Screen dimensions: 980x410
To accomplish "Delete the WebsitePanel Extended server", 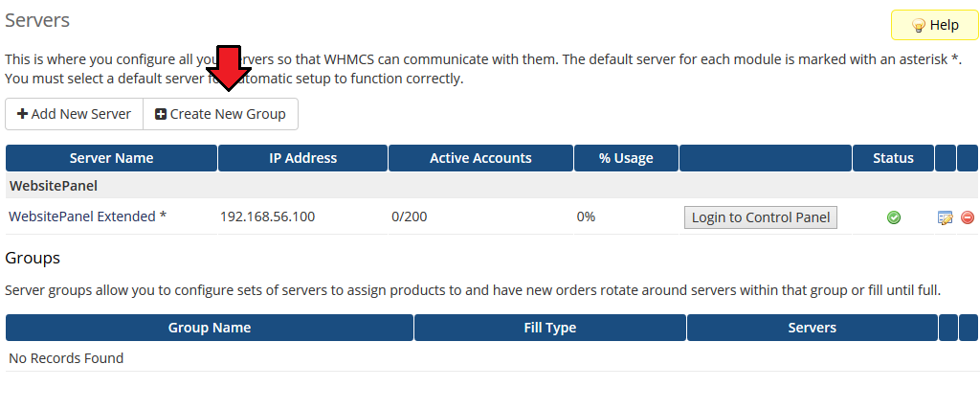I will click(x=968, y=217).
